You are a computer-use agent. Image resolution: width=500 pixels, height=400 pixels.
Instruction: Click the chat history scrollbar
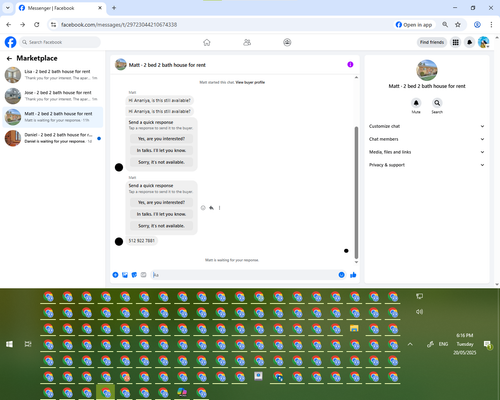click(x=356, y=193)
